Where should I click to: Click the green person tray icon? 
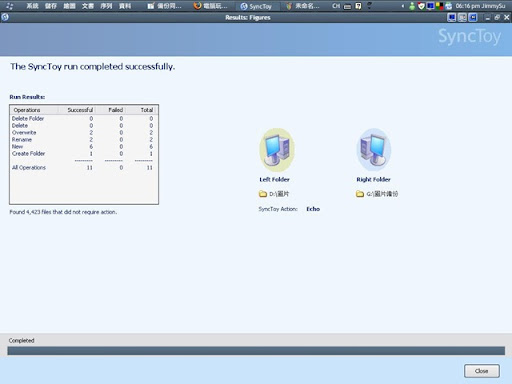tap(412, 6)
